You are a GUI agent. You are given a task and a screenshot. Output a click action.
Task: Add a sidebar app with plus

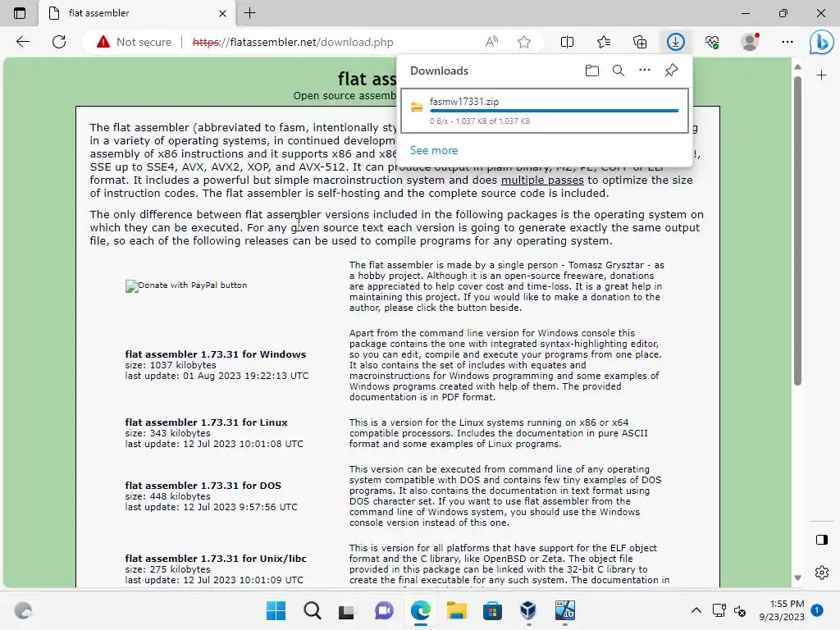821,75
